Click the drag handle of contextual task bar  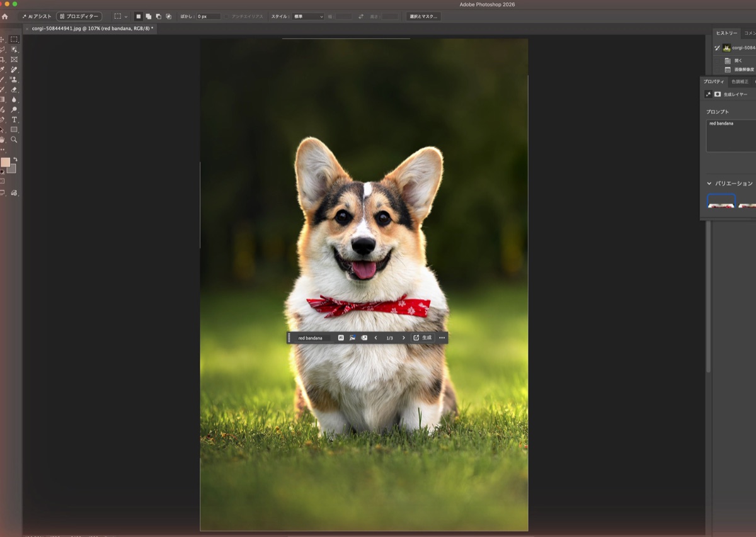pos(289,338)
